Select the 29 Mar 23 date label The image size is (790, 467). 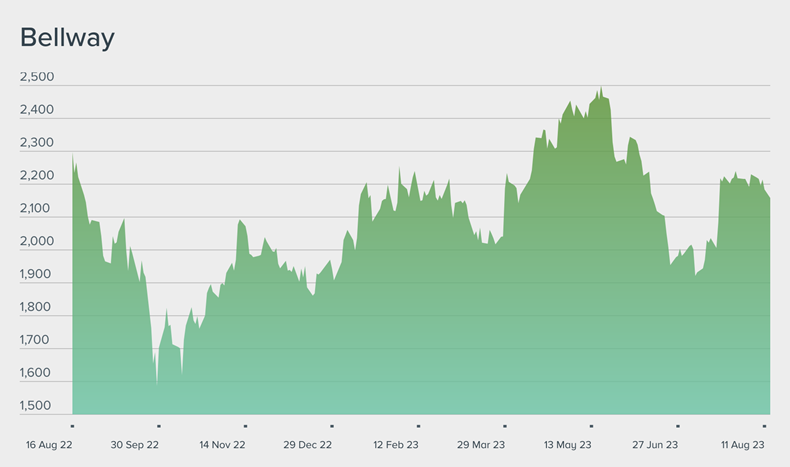coord(481,444)
